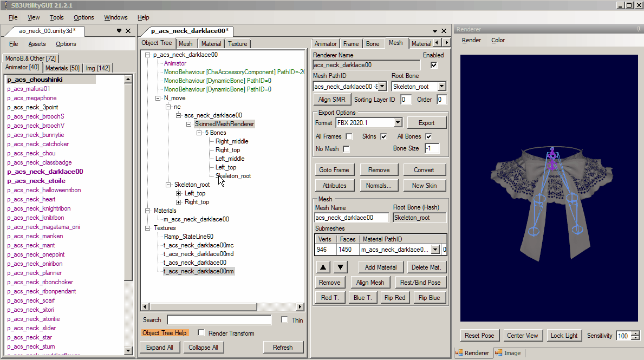Open the export Format dropdown
The height and width of the screenshot is (360, 644).
(x=398, y=123)
